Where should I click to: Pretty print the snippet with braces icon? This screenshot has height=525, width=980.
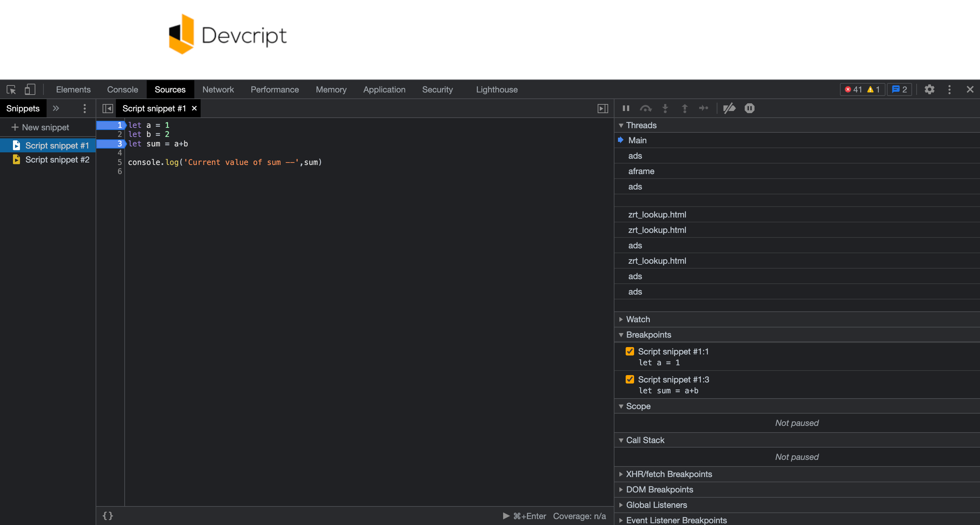pyautogui.click(x=107, y=516)
